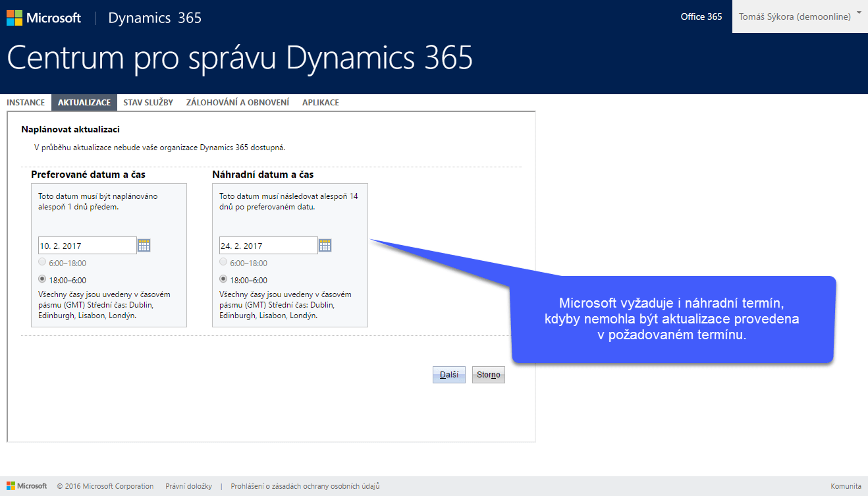Click © 2016 Microsoft Corporation text
The image size is (868, 496).
tap(105, 487)
